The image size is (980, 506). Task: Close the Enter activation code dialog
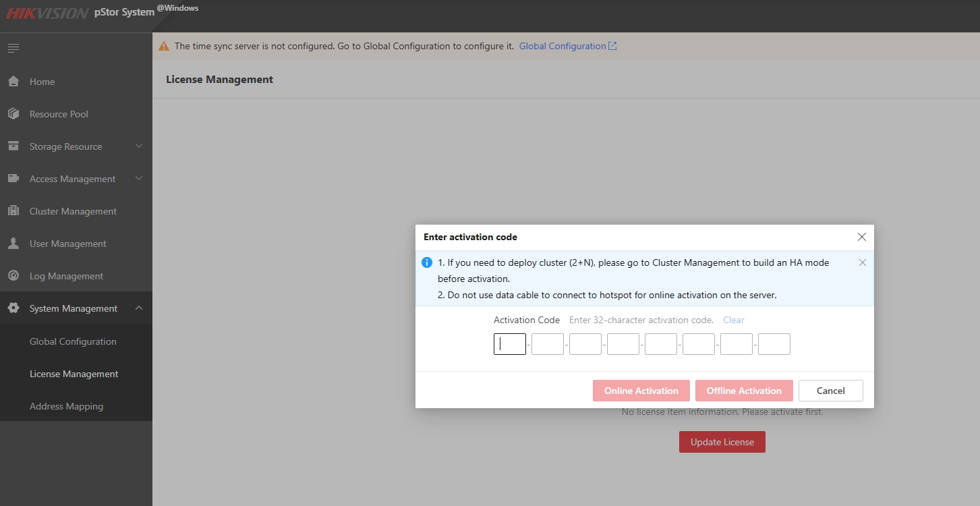(861, 237)
